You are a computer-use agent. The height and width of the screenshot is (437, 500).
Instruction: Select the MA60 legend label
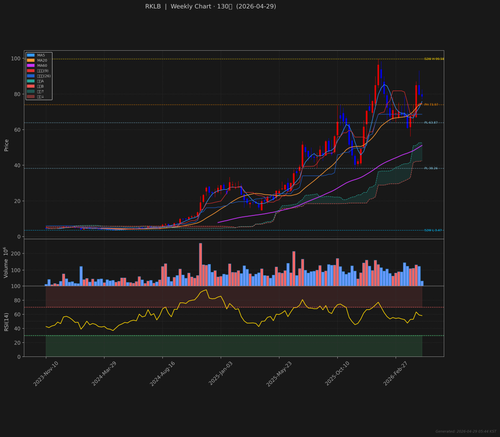click(x=42, y=65)
